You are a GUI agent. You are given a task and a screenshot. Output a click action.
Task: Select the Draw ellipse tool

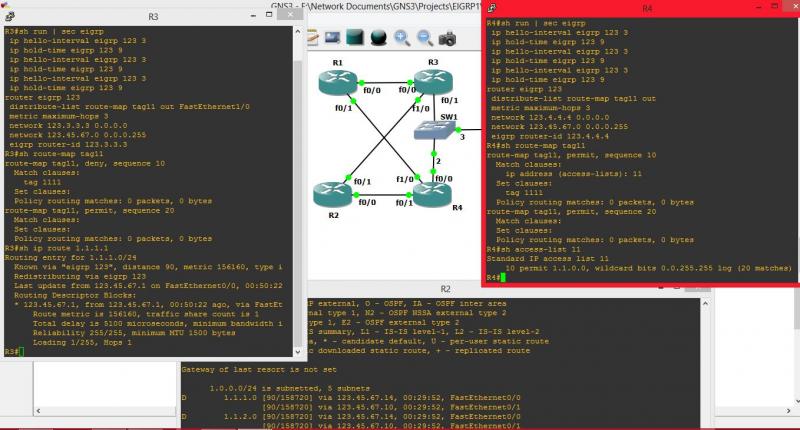click(379, 38)
